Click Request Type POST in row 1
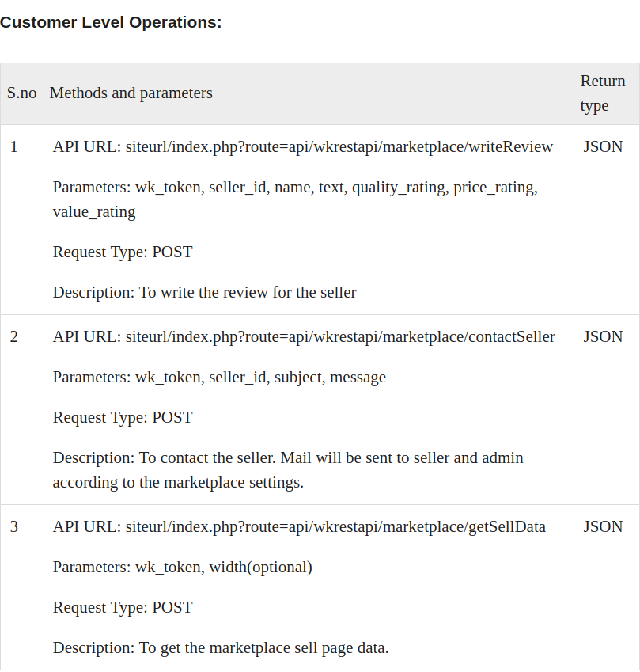This screenshot has height=672, width=640. 123,252
